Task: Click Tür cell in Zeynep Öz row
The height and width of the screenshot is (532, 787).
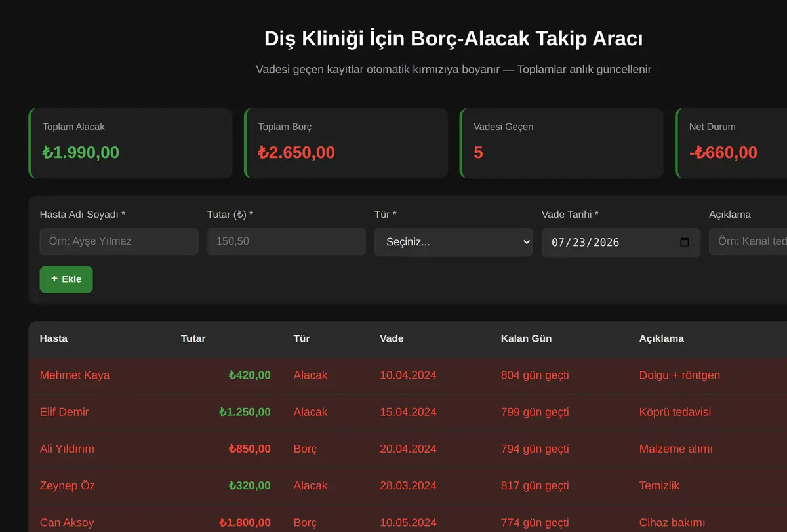Action: coord(310,485)
